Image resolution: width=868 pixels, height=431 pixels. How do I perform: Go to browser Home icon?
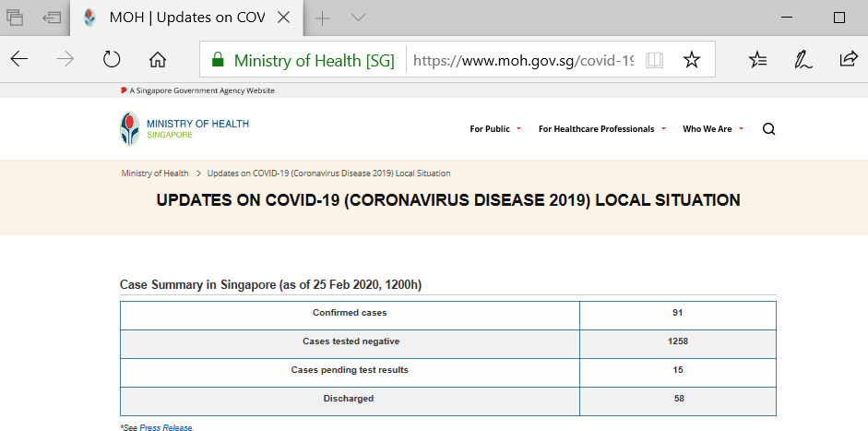tap(158, 60)
